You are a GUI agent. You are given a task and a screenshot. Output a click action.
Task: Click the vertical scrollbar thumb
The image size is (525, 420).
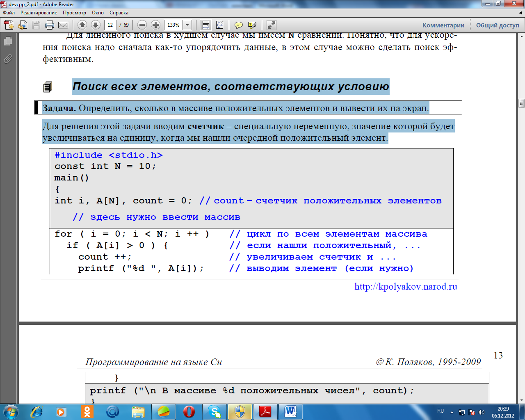[521, 103]
